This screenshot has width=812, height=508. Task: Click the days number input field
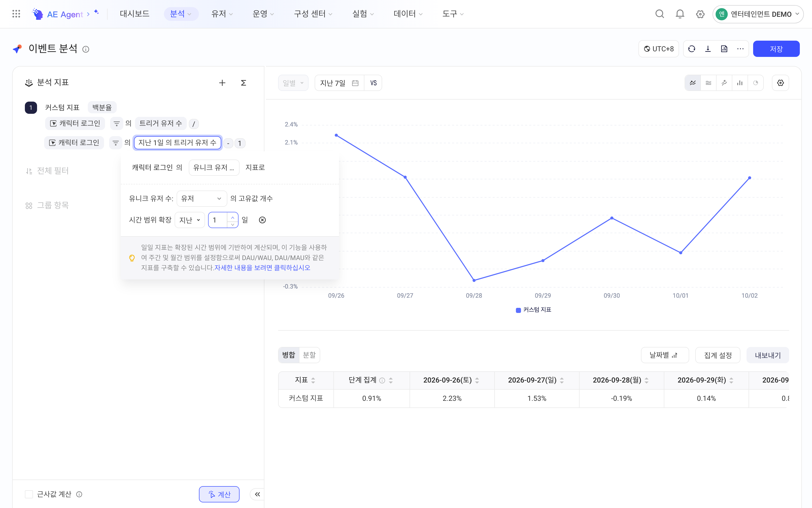click(x=218, y=220)
